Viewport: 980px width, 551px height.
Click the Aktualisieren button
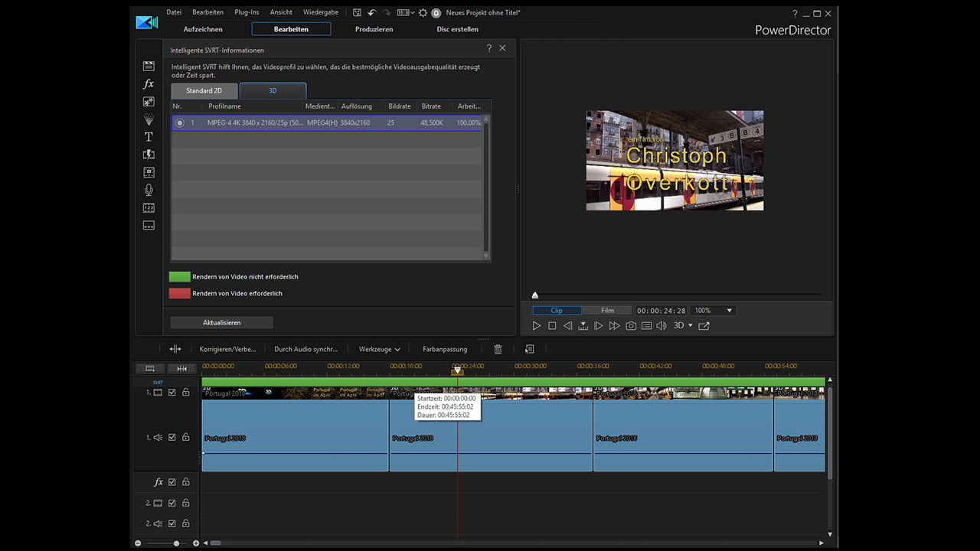222,323
